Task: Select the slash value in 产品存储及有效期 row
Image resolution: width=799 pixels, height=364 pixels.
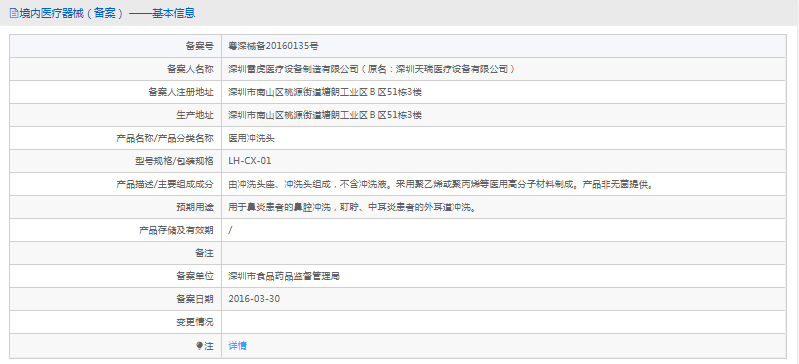Action: pyautogui.click(x=230, y=230)
